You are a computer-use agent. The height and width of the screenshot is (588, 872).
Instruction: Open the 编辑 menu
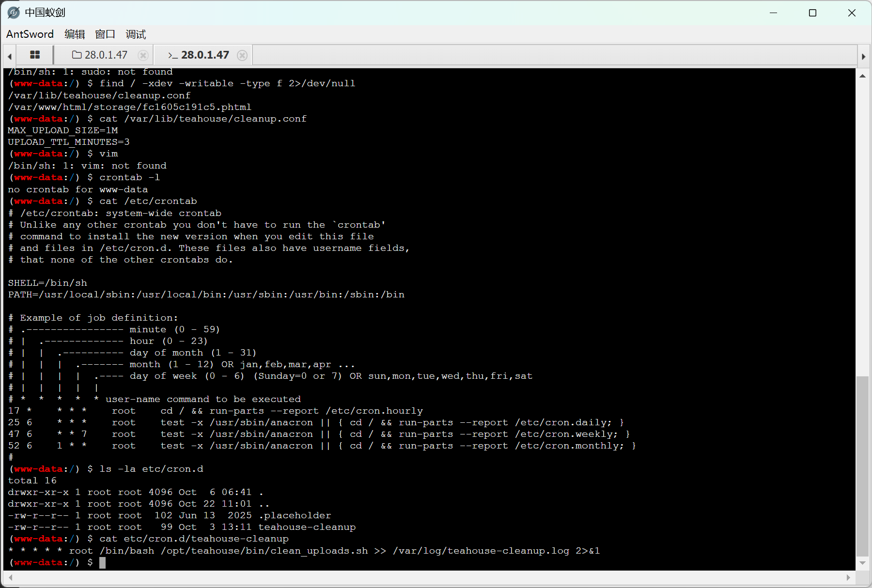pyautogui.click(x=75, y=34)
